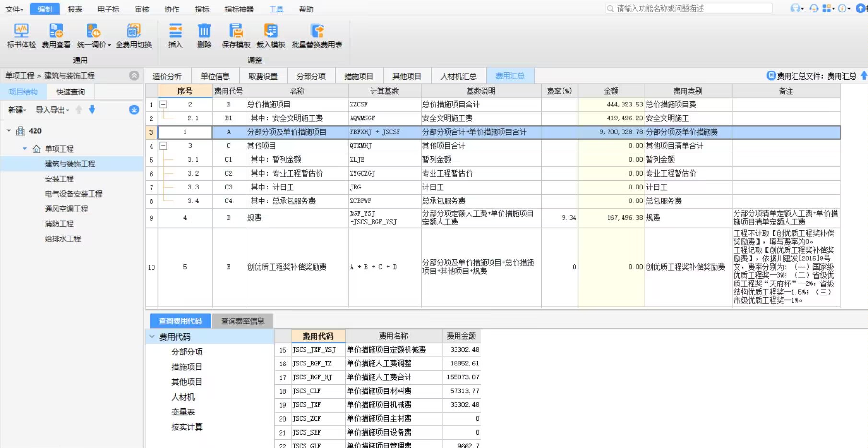Open the 新建 dropdown

(17, 110)
